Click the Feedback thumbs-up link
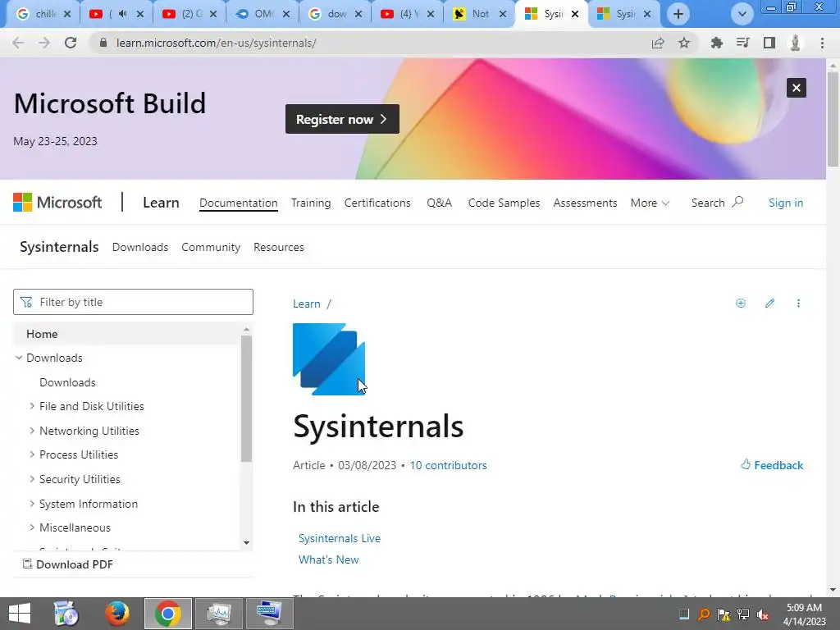 (771, 465)
